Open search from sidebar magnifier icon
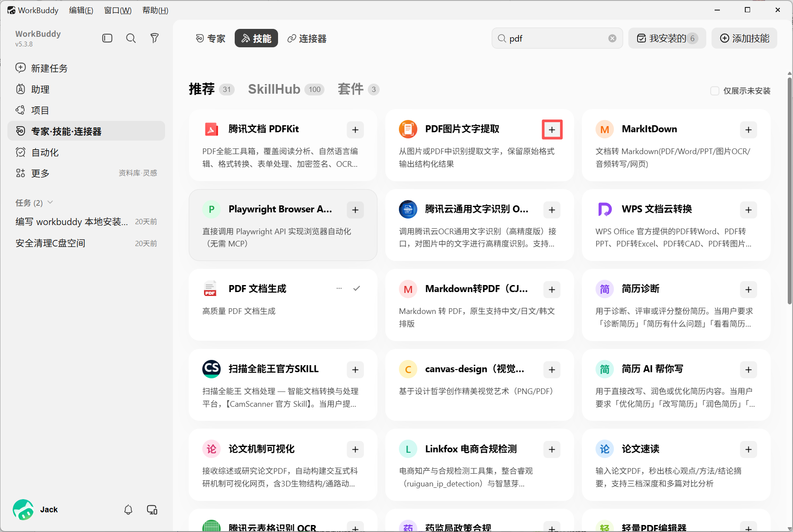Screen dimensions: 793x532 pyautogui.click(x=131, y=39)
